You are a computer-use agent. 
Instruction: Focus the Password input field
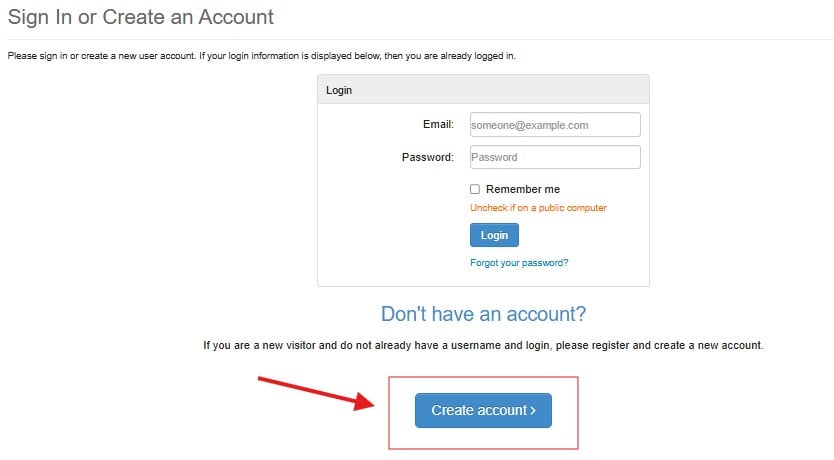[x=554, y=157]
